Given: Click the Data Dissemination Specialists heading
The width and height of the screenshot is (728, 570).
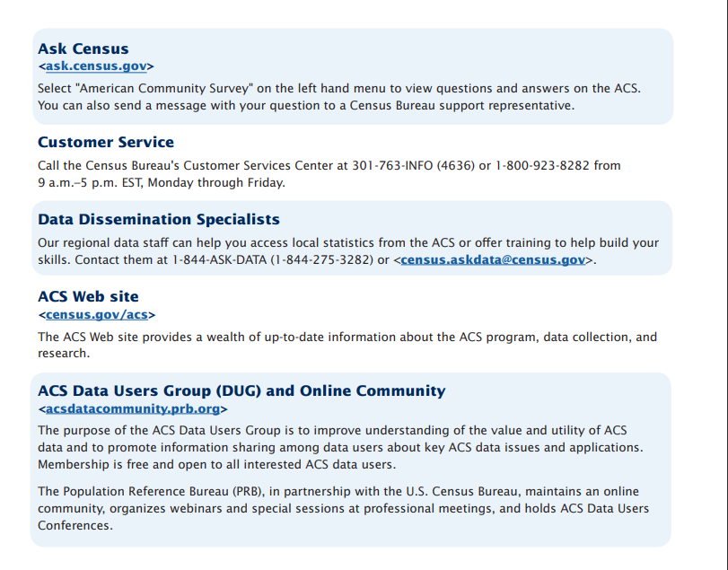Looking at the screenshot, I should (x=159, y=219).
